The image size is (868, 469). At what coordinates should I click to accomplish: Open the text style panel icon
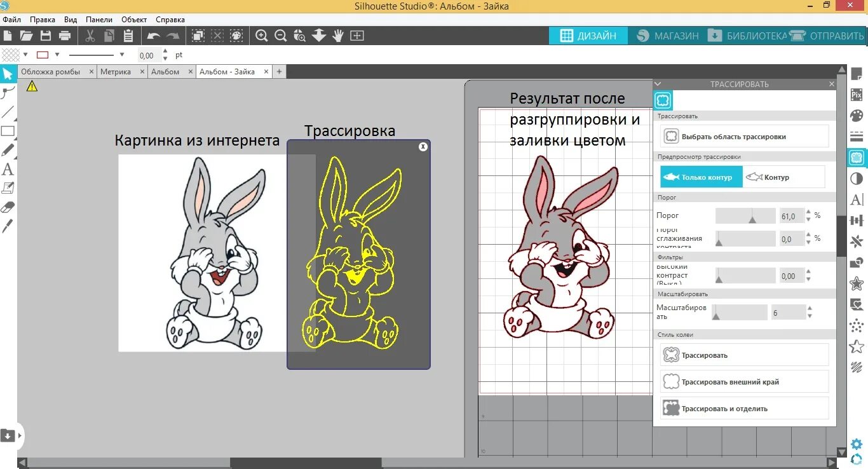click(x=857, y=200)
